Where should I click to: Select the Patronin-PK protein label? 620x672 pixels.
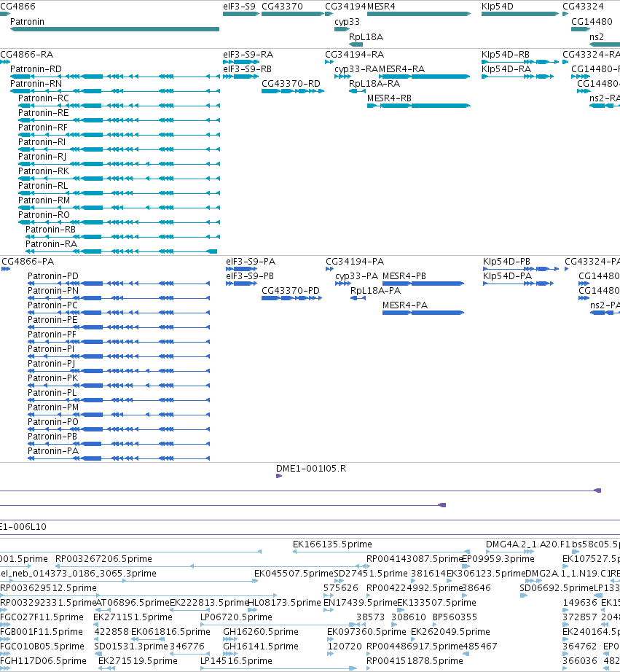(53, 378)
